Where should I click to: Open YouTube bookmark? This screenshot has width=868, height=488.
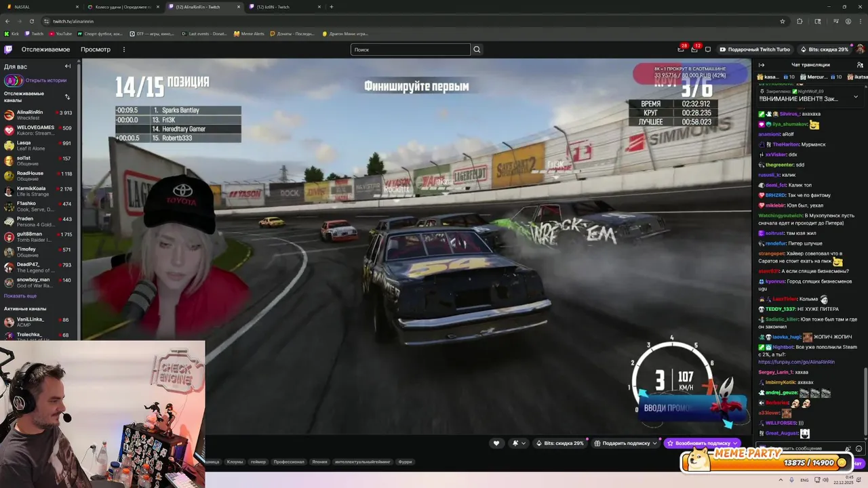[x=60, y=33]
